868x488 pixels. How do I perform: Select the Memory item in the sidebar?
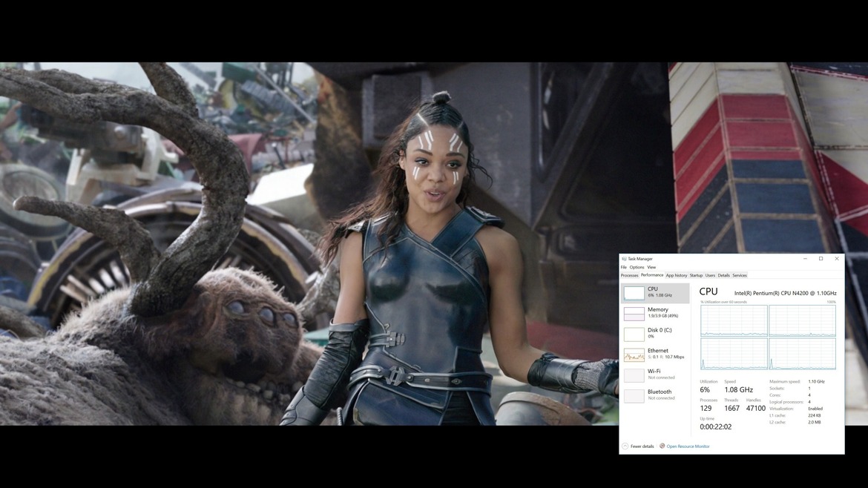click(655, 313)
